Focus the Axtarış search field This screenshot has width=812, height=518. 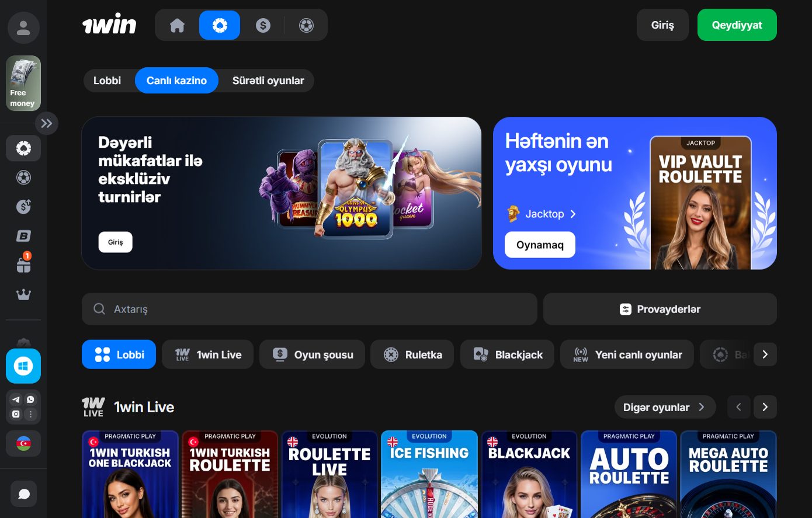coord(310,309)
